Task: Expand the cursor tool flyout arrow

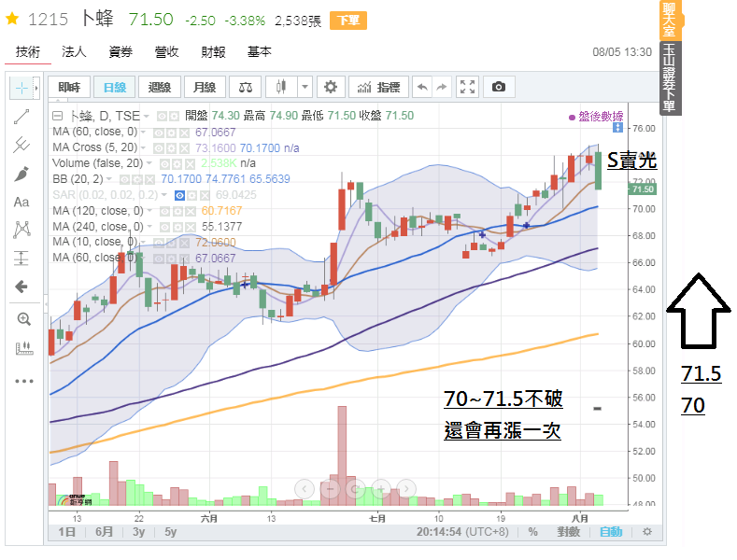Action: point(35,88)
